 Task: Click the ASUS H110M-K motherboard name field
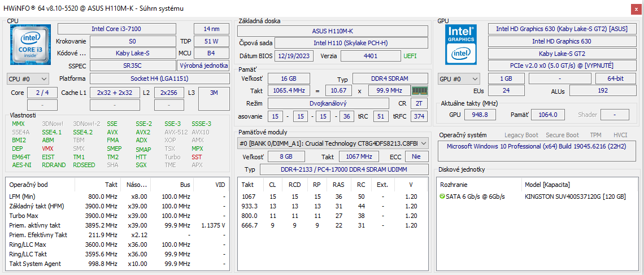[x=336, y=31]
